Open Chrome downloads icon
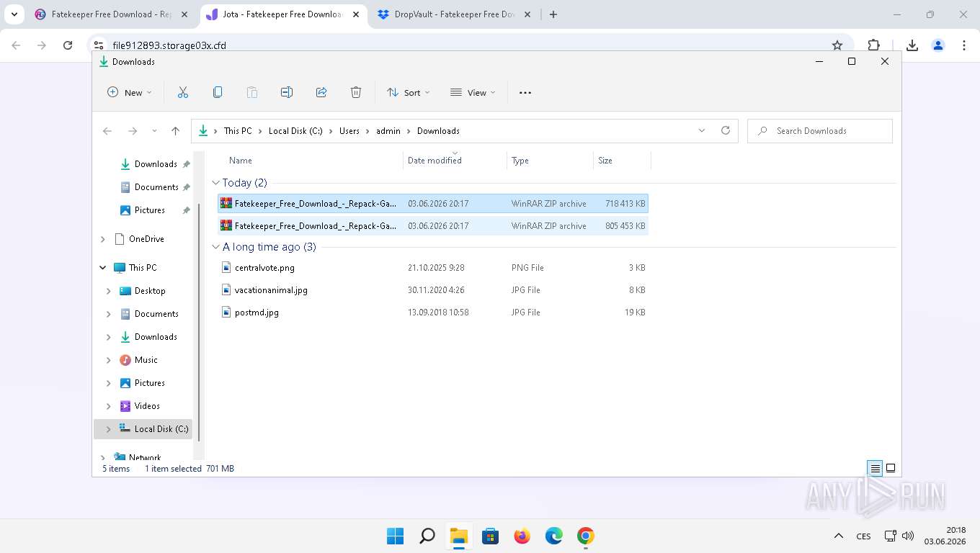This screenshot has height=553, width=980. click(x=912, y=45)
